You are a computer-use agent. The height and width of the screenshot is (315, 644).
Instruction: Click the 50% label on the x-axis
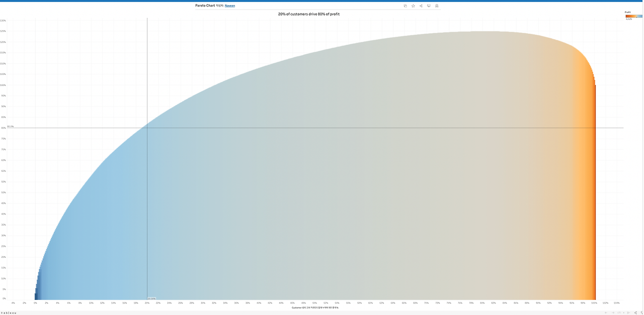314,303
